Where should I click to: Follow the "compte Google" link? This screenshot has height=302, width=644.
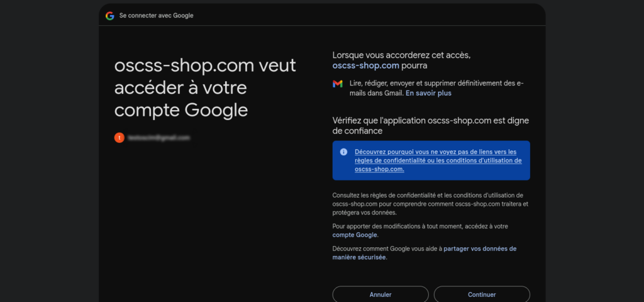click(355, 235)
